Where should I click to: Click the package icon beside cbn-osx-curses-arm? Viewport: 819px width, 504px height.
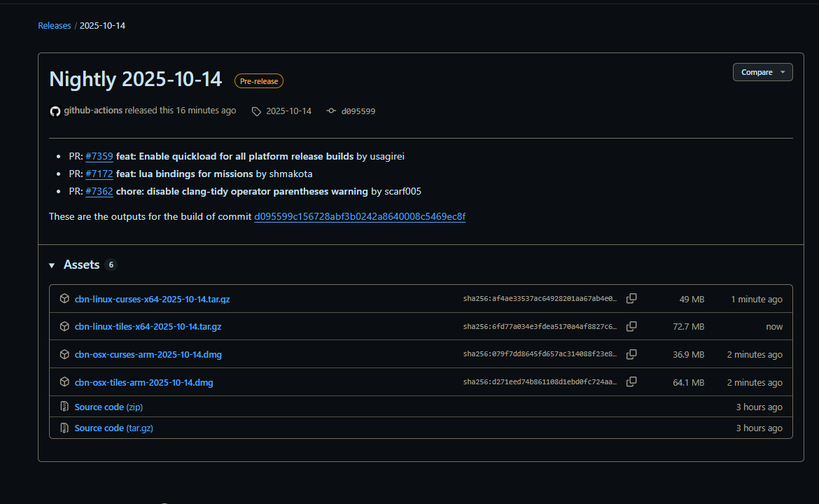pyautogui.click(x=64, y=354)
